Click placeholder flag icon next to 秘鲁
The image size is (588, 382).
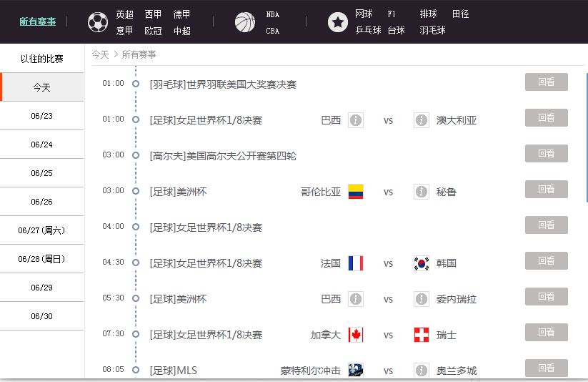click(x=422, y=192)
